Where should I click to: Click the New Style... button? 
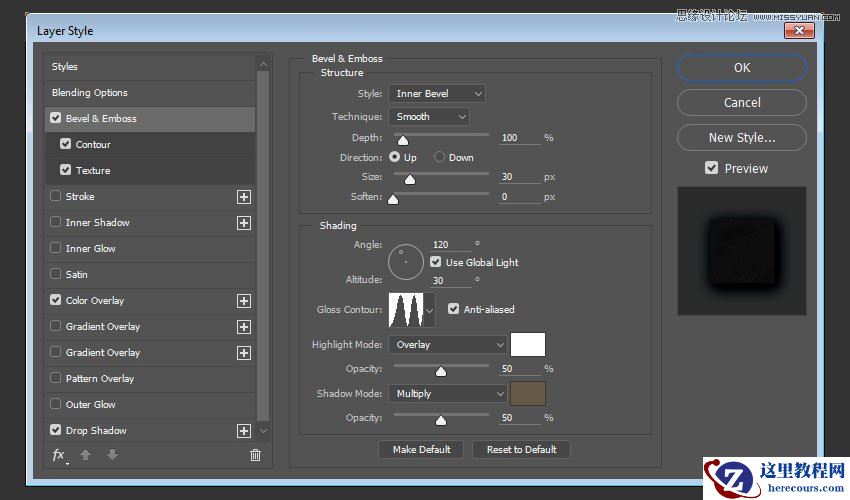(741, 137)
